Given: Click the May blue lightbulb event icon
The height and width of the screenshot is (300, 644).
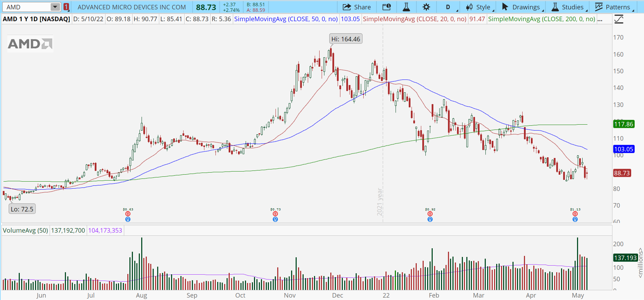Looking at the screenshot, I should 575,219.
